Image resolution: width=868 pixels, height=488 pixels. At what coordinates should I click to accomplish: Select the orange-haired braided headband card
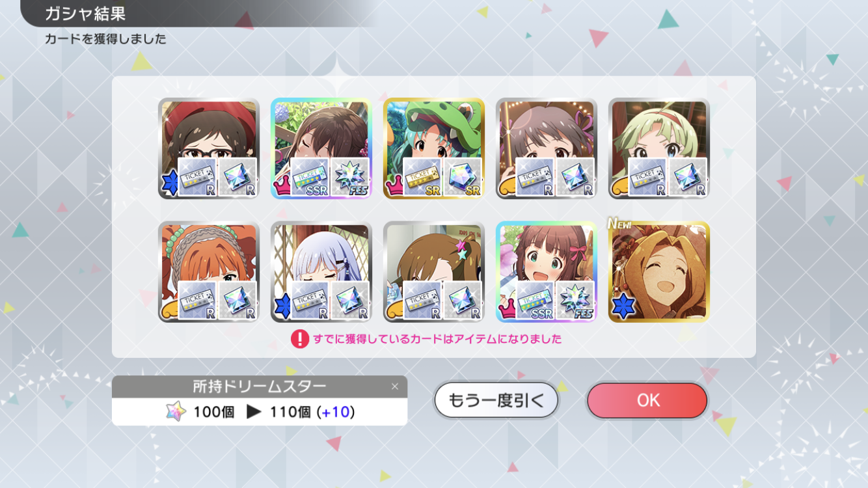point(208,272)
